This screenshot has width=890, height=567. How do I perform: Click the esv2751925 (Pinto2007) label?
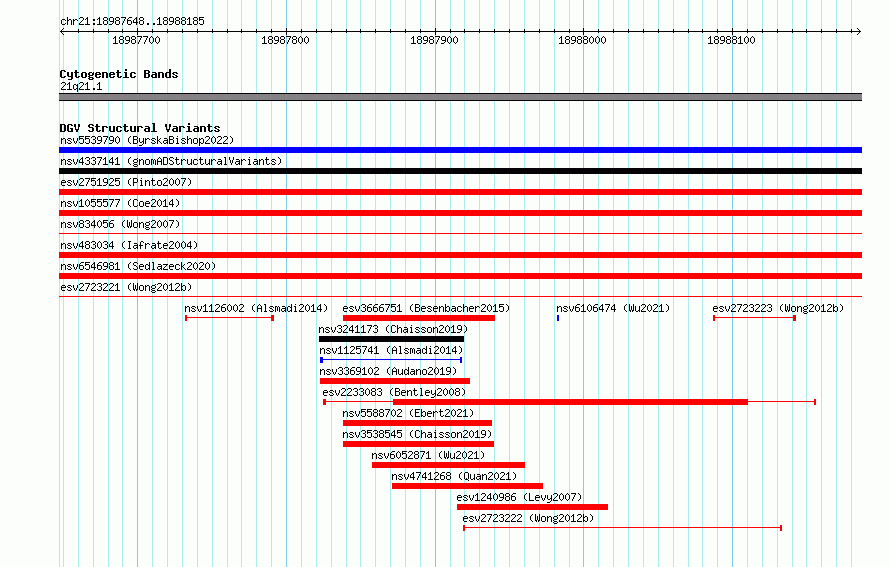126,182
